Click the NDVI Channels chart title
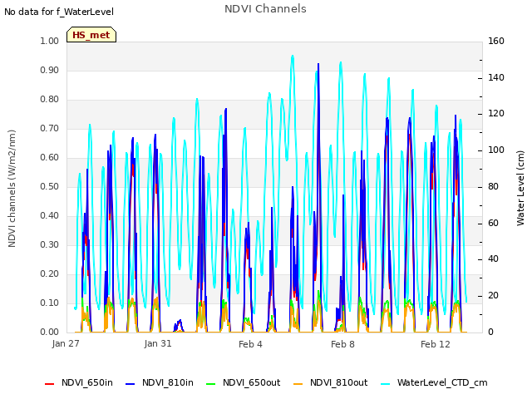532x399 pixels. pyautogui.click(x=265, y=8)
